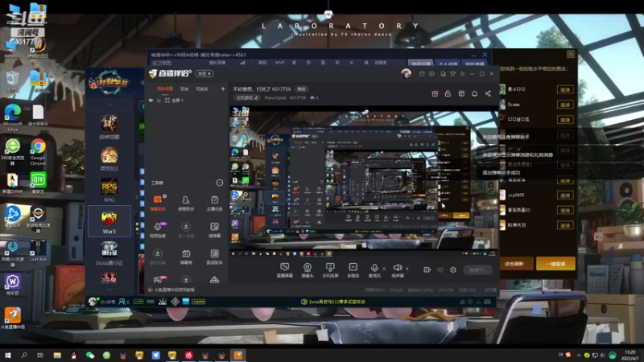Collapse the 工具箱 toolbox panel
This screenshot has width=644, height=362.
click(219, 183)
